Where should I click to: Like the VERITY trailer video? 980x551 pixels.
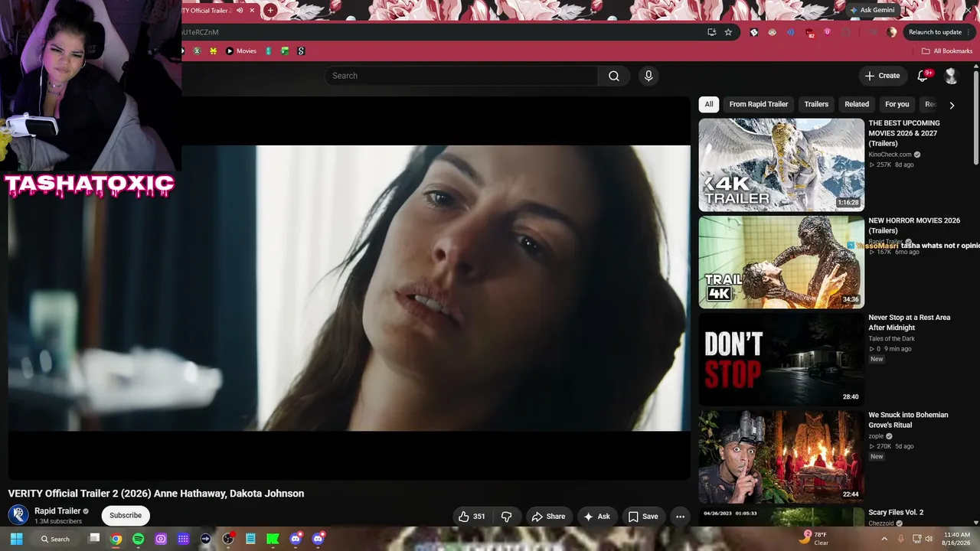pyautogui.click(x=472, y=517)
